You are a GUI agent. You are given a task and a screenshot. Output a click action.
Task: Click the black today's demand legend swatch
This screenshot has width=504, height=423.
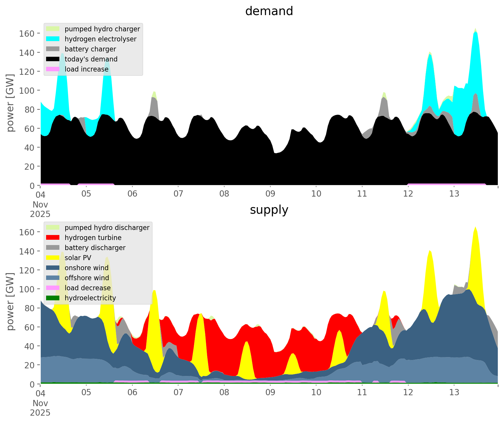(x=53, y=59)
